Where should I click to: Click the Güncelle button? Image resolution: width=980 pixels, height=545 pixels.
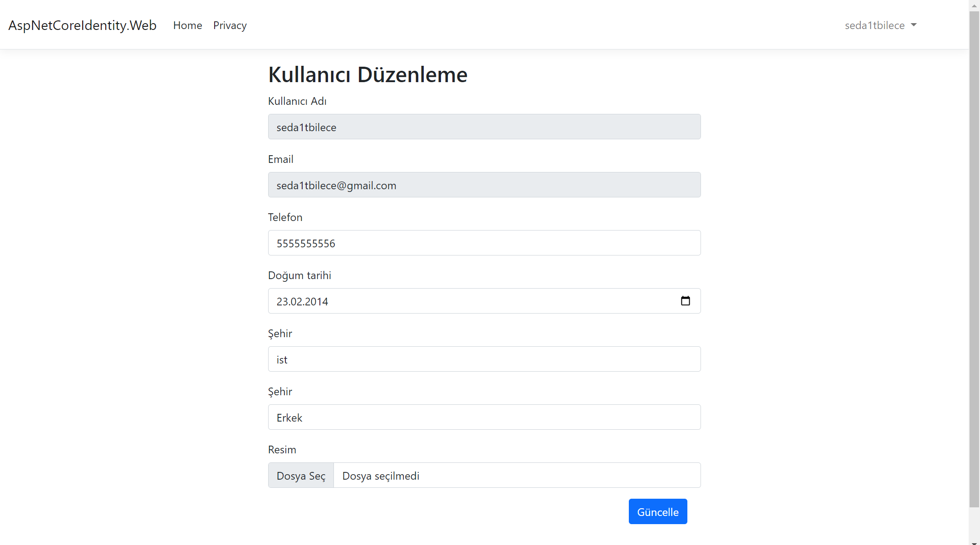658,511
